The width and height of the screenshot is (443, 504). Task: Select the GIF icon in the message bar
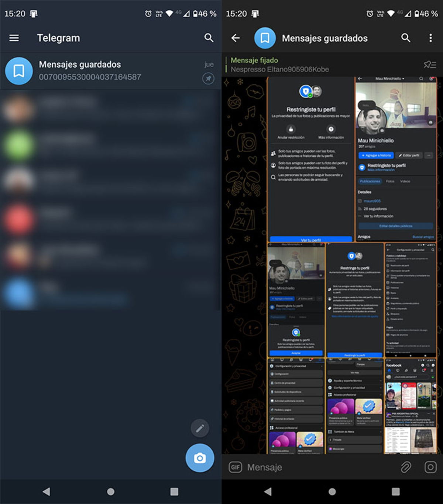pyautogui.click(x=236, y=467)
